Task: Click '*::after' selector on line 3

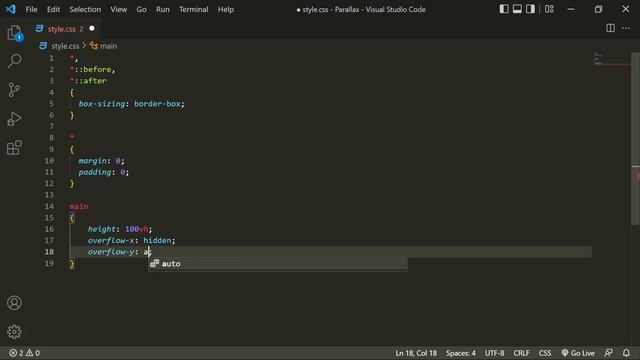Action: (x=88, y=81)
